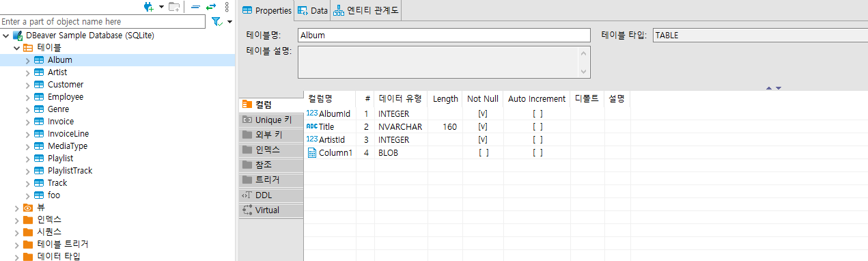The width and height of the screenshot is (868, 261).
Task: Expand the Album table node
Action: point(28,60)
